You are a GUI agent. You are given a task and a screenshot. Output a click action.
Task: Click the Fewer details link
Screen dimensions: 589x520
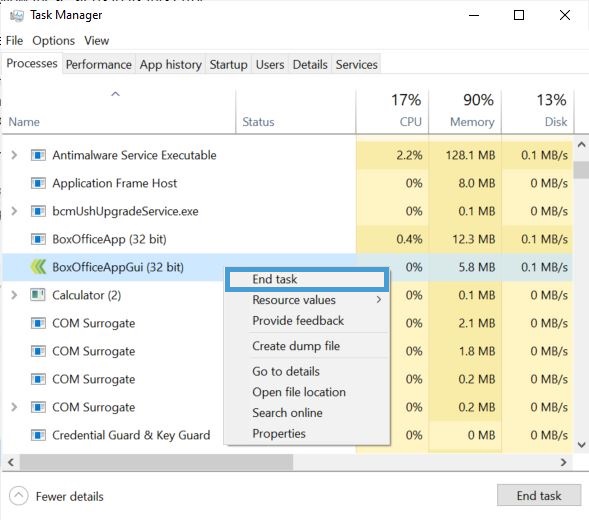[x=69, y=496]
